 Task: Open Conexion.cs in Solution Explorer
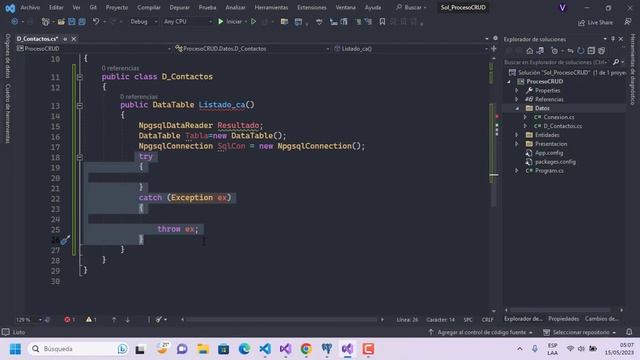pyautogui.click(x=558, y=117)
